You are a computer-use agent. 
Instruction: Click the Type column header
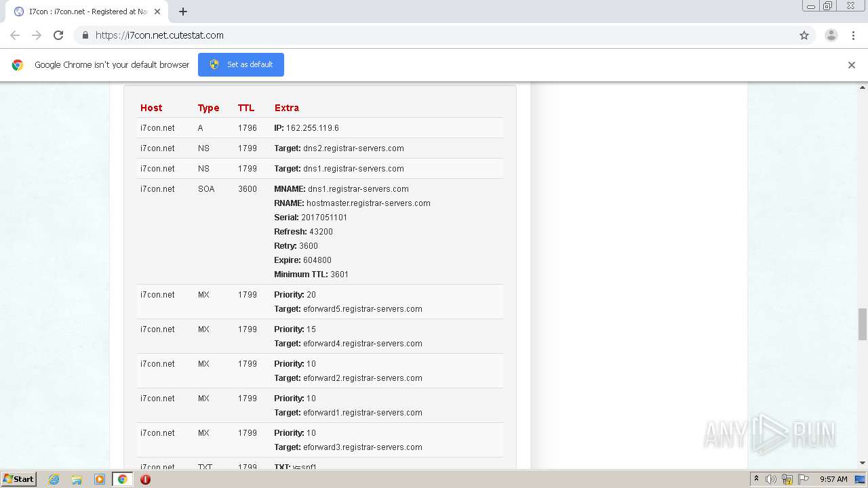pyautogui.click(x=208, y=108)
